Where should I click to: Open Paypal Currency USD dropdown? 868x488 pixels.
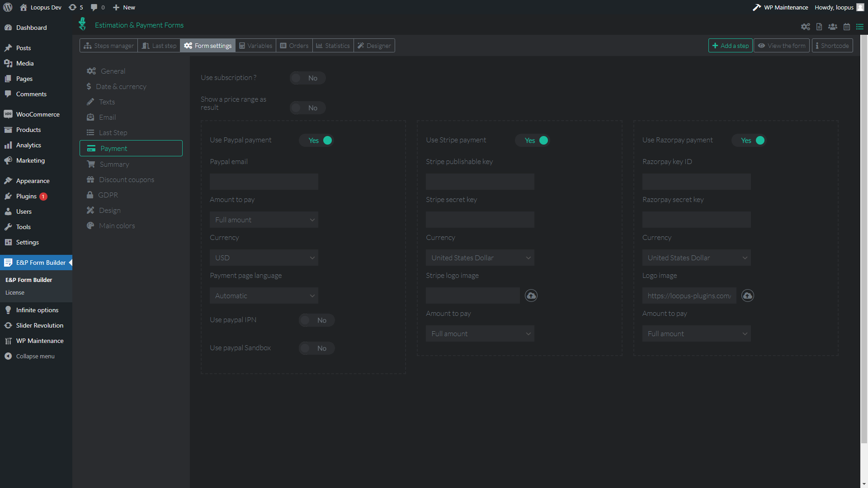264,258
